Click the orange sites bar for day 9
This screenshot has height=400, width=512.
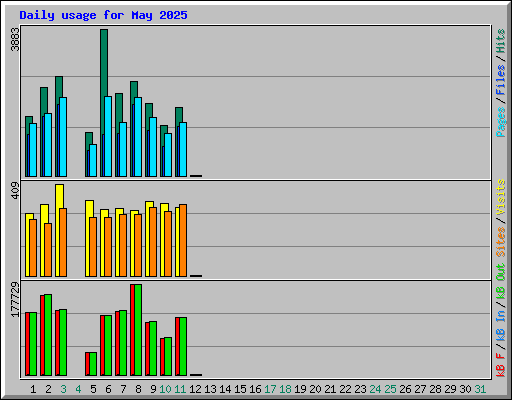(153, 242)
